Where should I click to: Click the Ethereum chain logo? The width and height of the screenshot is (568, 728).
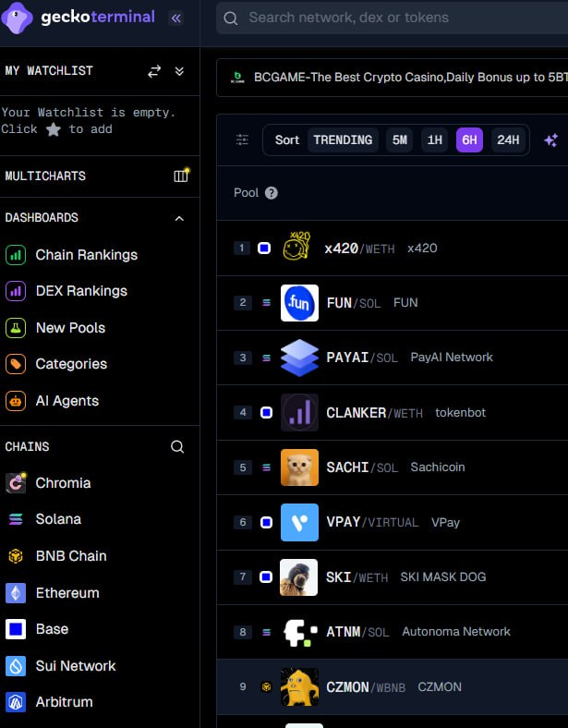click(16, 593)
